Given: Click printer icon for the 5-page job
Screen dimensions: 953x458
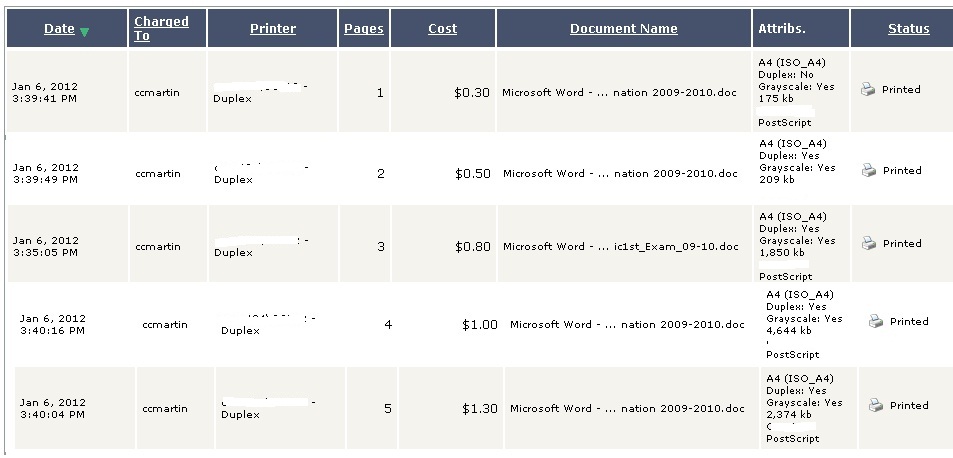Looking at the screenshot, I should click(876, 406).
